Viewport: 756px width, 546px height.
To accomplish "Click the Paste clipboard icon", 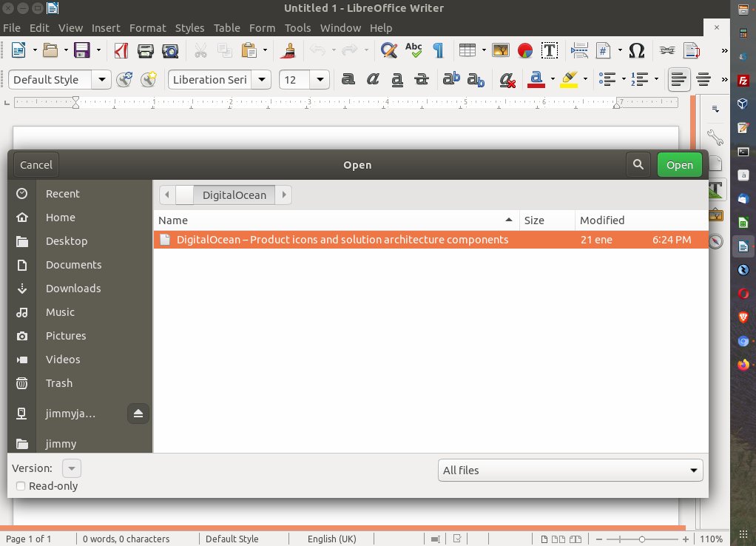I will coord(249,50).
